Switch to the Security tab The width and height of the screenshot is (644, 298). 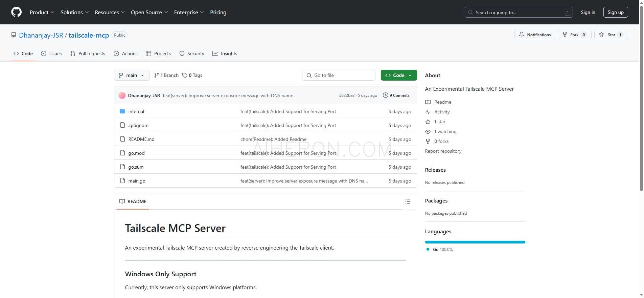pyautogui.click(x=192, y=54)
